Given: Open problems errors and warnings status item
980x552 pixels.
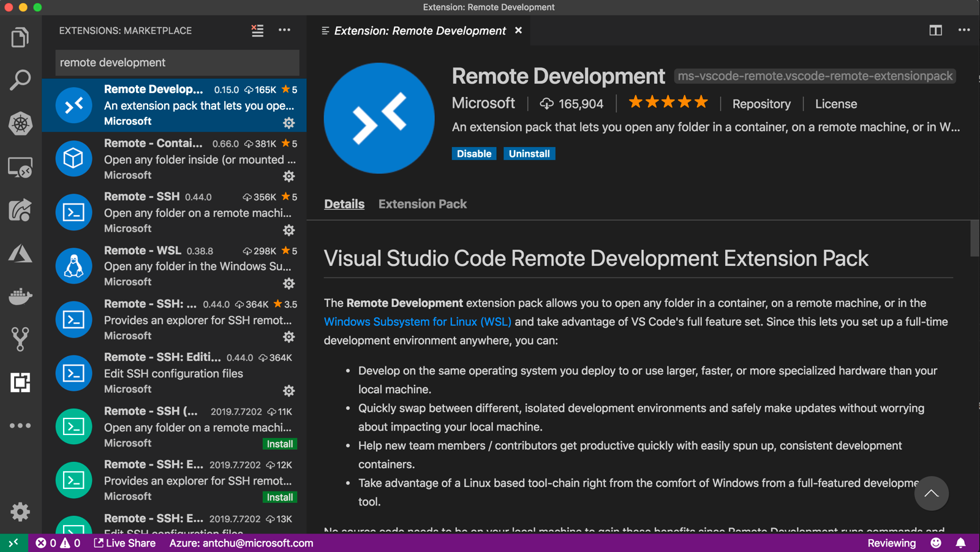Looking at the screenshot, I should tap(58, 543).
